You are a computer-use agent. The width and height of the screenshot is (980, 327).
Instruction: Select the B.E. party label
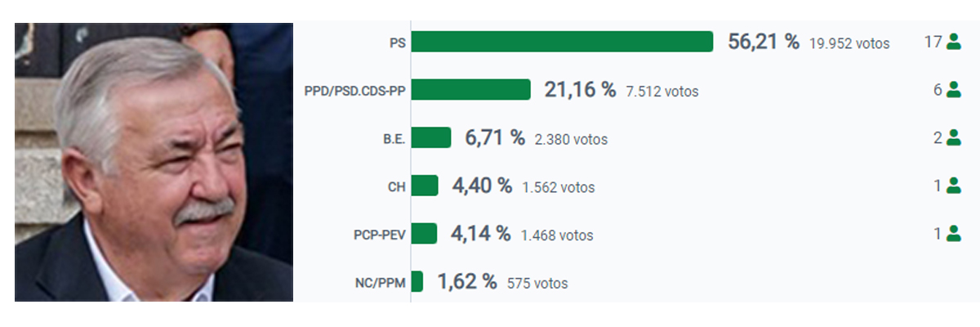[x=394, y=139]
